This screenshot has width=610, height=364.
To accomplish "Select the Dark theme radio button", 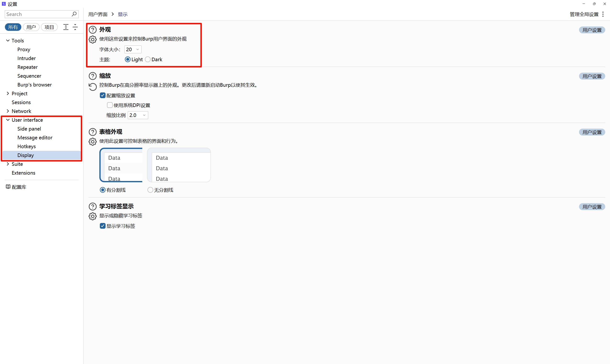I will [x=148, y=59].
